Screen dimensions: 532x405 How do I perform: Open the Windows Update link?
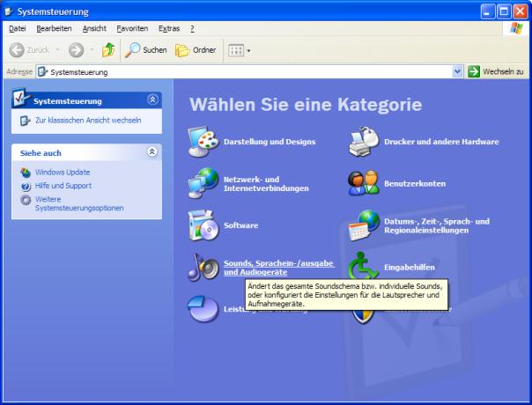(x=62, y=172)
